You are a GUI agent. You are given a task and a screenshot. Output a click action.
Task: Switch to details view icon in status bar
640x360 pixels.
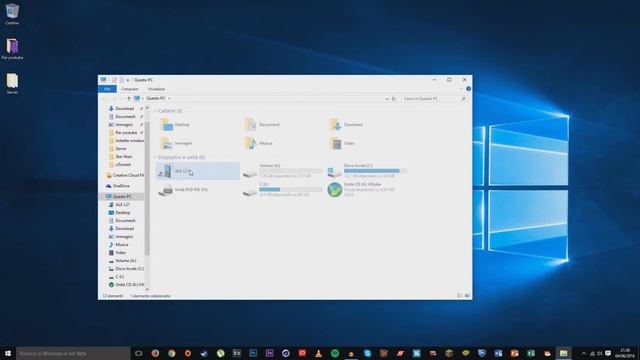click(460, 296)
